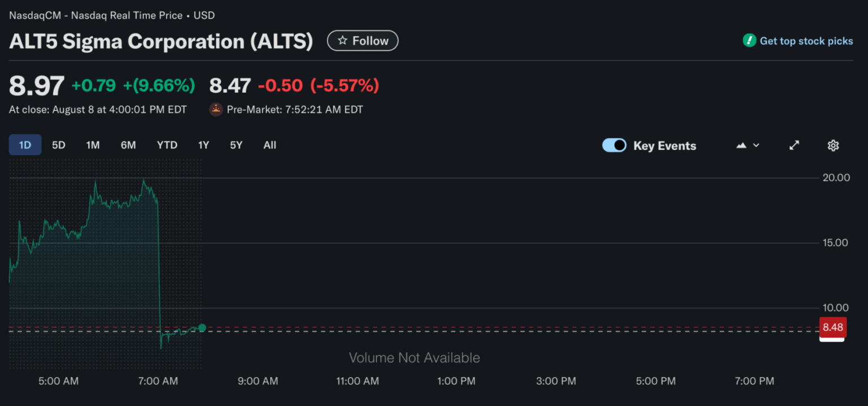Screen dimensions: 868x406
Task: Select the 1D time range tab
Action: pos(25,145)
